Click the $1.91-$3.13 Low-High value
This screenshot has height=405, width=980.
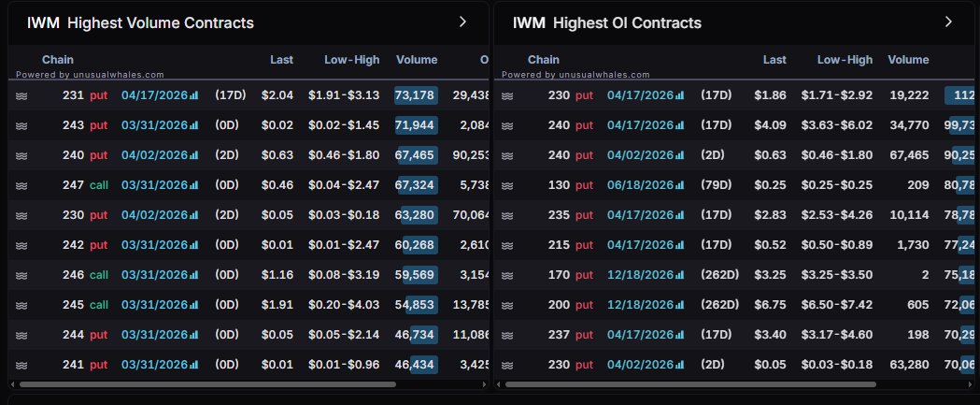tap(344, 95)
